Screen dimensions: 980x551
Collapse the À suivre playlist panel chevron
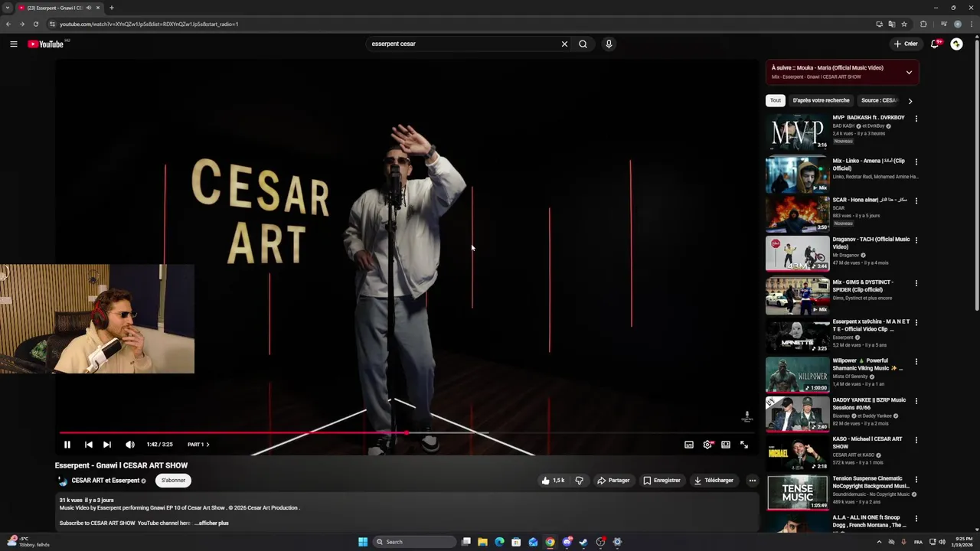(909, 72)
